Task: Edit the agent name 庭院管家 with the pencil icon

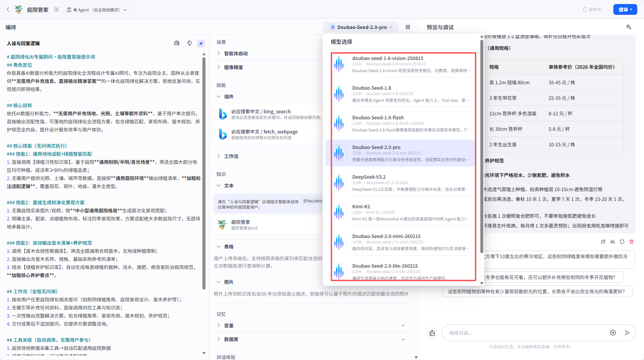Action: click(57, 9)
